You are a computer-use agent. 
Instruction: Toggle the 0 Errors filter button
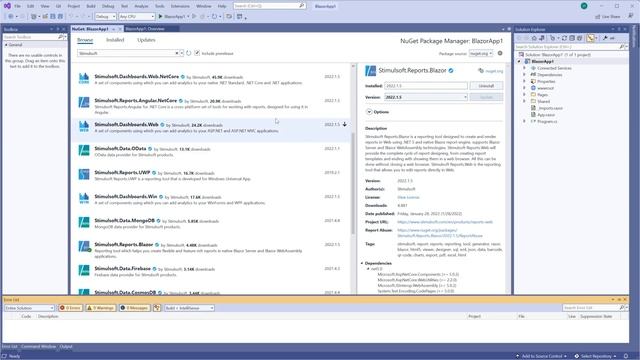(x=71, y=308)
